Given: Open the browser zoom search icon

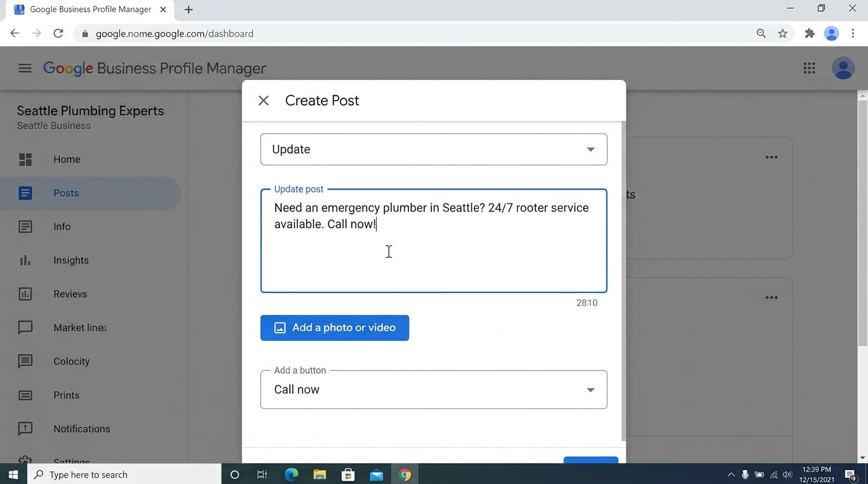Looking at the screenshot, I should 761,33.
